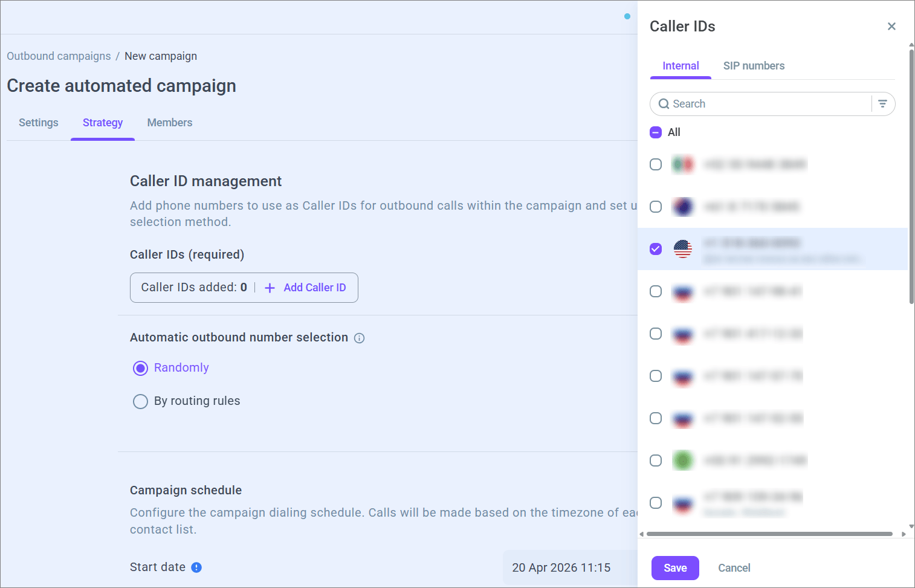Screen dimensions: 915x588
Task: Click the magnifier icon in Search
Action: pos(664,104)
